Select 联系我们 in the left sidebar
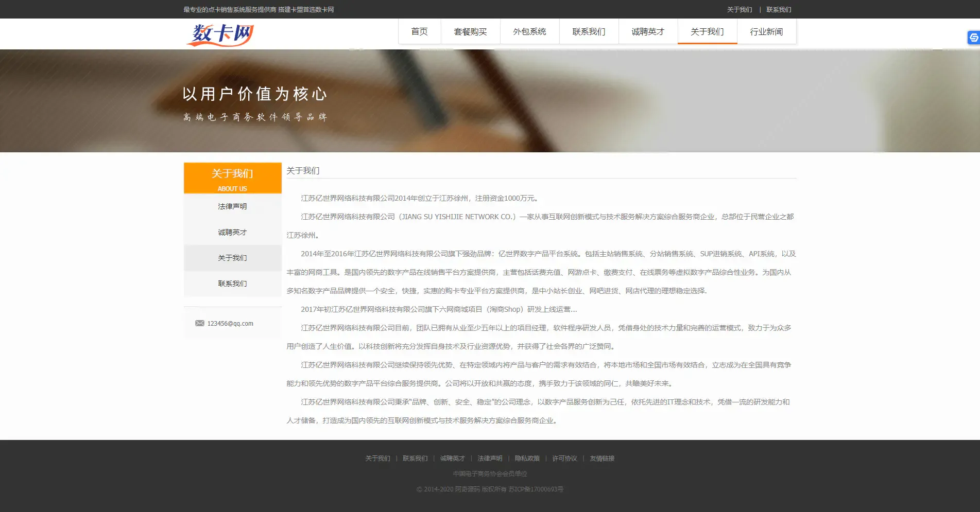The height and width of the screenshot is (512, 980). [232, 284]
